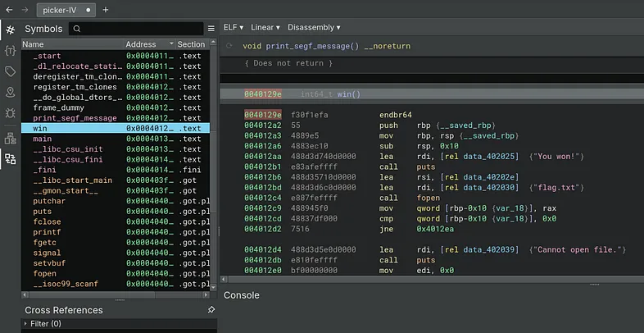Select the __libc_csu_init symbol

[116, 149]
